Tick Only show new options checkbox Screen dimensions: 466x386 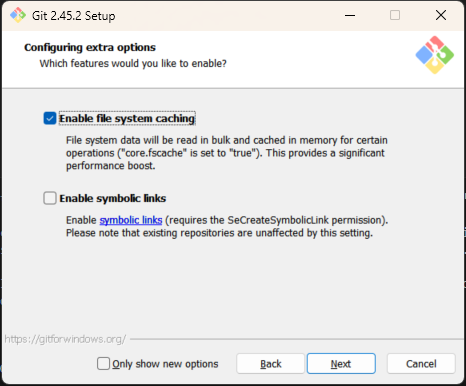[x=103, y=364]
